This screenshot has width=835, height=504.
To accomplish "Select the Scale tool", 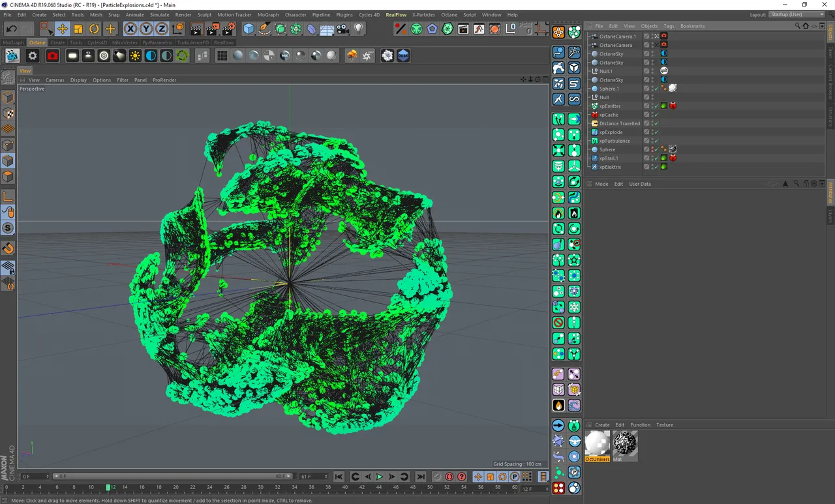I will [78, 29].
